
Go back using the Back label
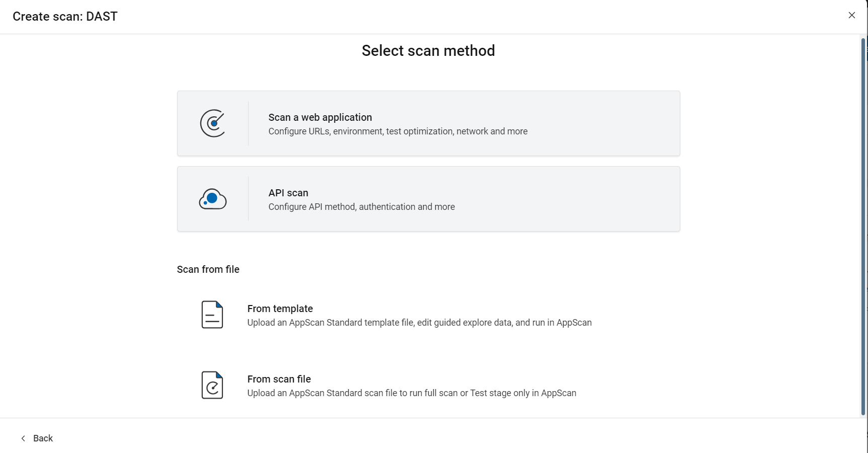click(x=43, y=438)
